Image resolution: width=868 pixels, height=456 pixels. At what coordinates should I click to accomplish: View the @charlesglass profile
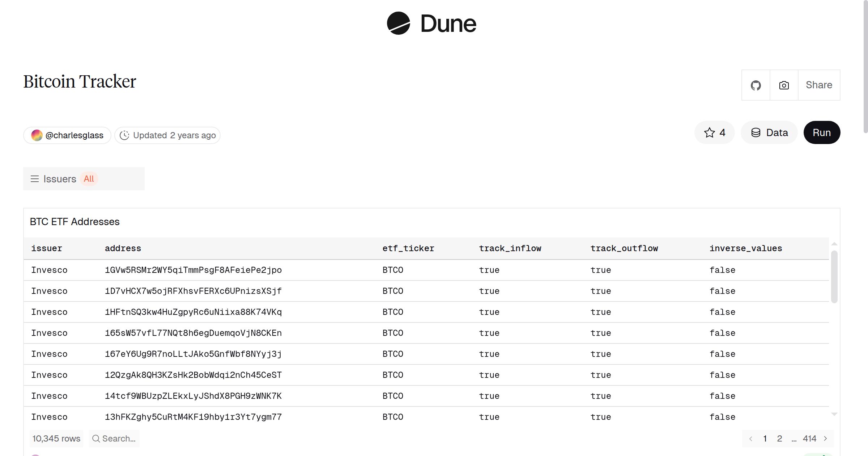[x=75, y=135]
